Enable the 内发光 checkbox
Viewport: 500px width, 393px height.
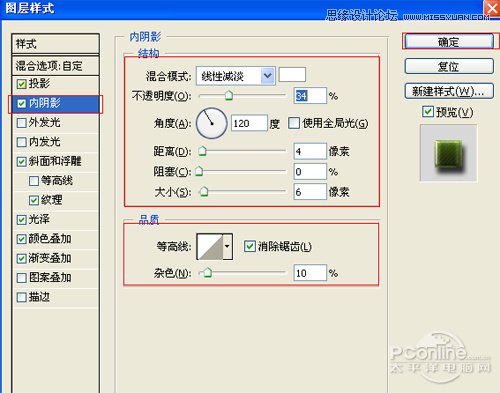[x=22, y=142]
